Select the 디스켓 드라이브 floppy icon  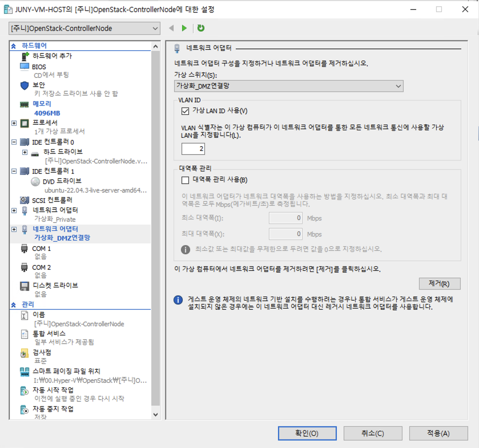click(x=25, y=286)
